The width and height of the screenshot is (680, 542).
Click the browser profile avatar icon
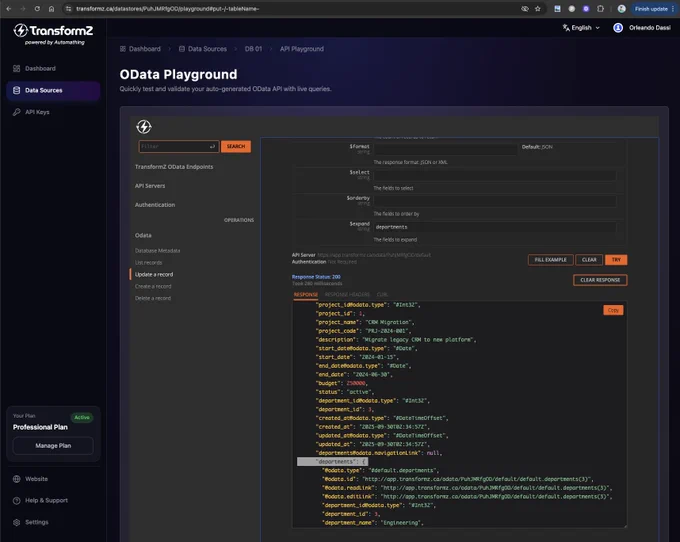point(621,9)
